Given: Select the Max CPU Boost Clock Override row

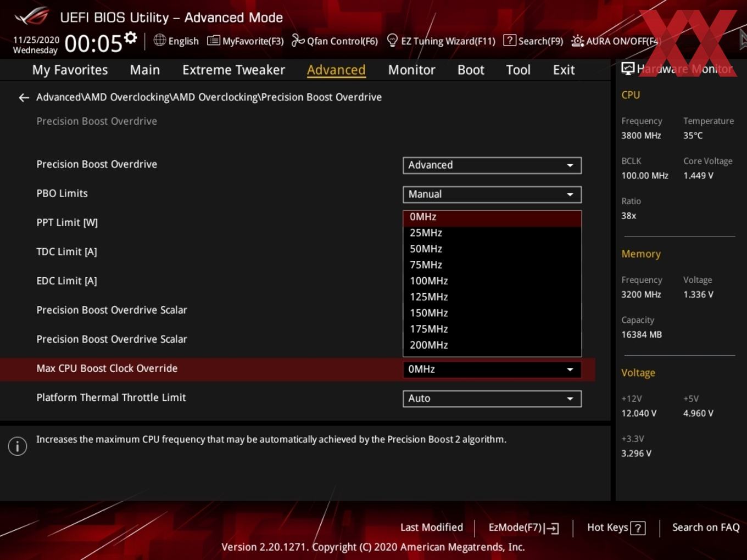Looking at the screenshot, I should coord(297,369).
